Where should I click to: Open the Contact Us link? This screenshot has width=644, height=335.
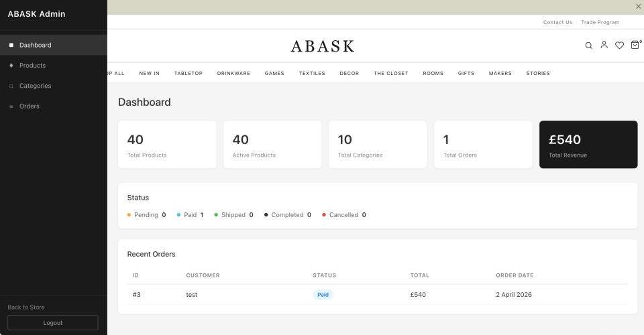click(x=557, y=22)
